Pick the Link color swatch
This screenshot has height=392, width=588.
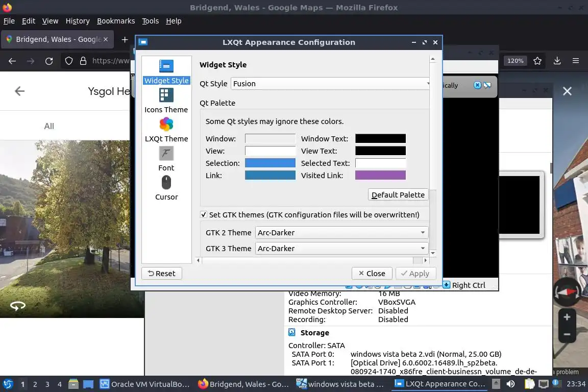point(270,175)
